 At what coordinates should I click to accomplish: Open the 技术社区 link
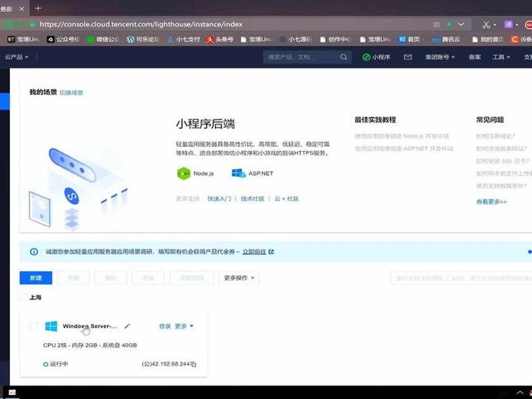[253, 199]
